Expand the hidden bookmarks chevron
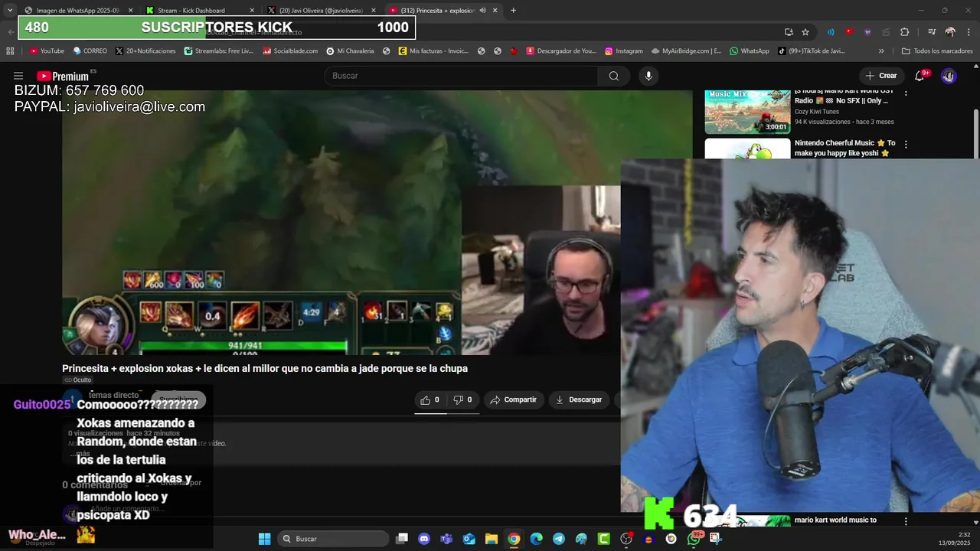The height and width of the screenshot is (551, 980). (881, 51)
